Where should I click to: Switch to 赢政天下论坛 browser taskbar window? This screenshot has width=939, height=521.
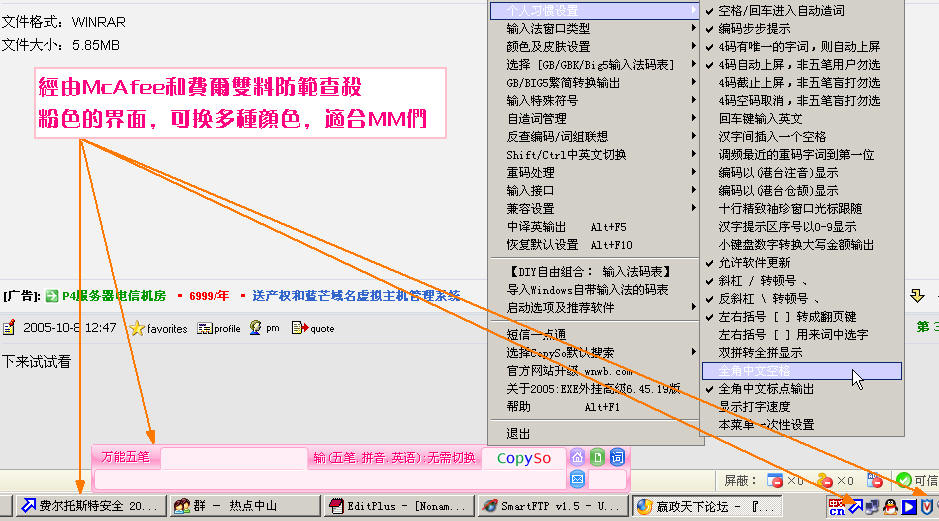708,506
